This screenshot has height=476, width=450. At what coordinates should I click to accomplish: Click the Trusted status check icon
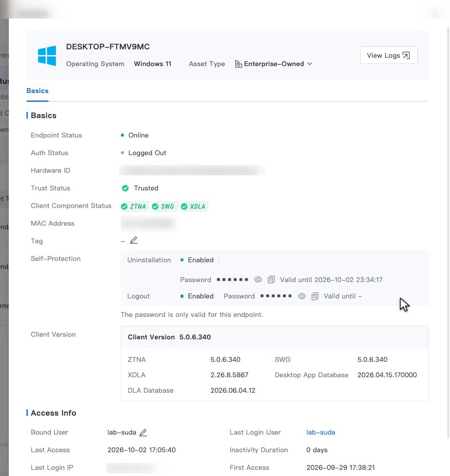point(125,188)
